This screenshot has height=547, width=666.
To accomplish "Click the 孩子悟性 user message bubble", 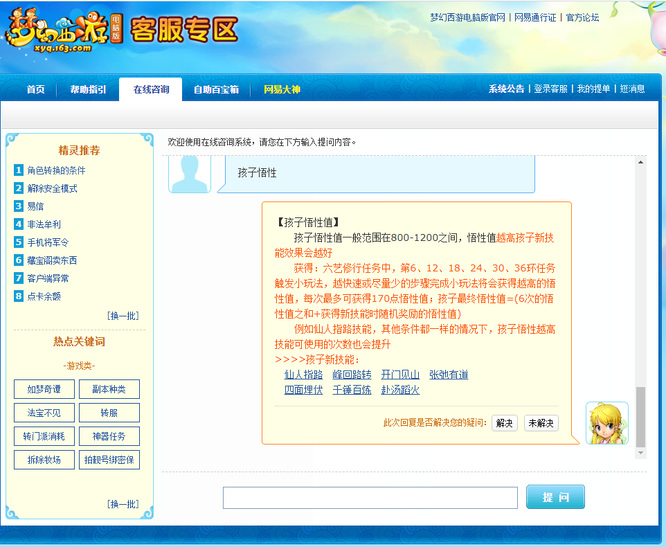I will click(x=376, y=173).
